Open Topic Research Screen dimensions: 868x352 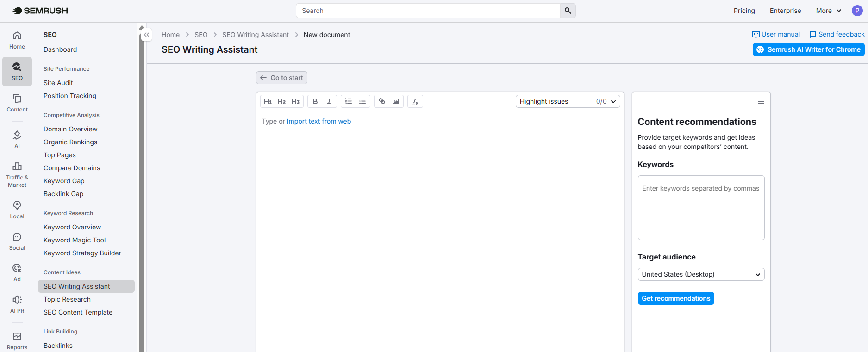point(67,299)
